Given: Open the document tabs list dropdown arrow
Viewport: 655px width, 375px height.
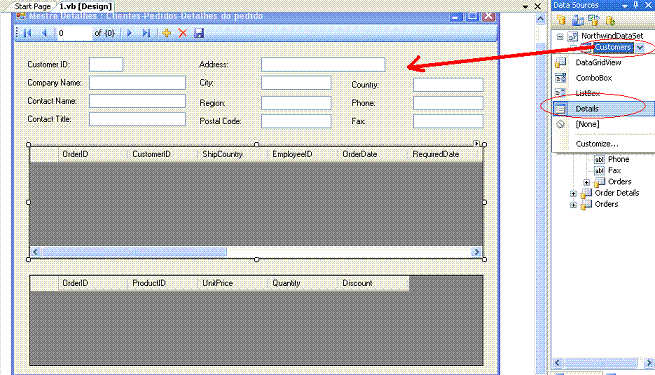Looking at the screenshot, I should [526, 6].
